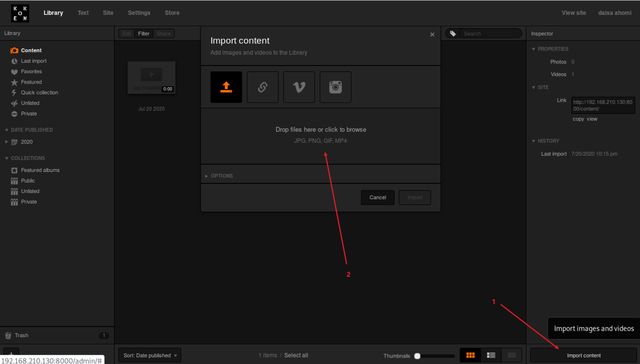
Task: Open Favorites with the heart icon
Action: click(31, 71)
